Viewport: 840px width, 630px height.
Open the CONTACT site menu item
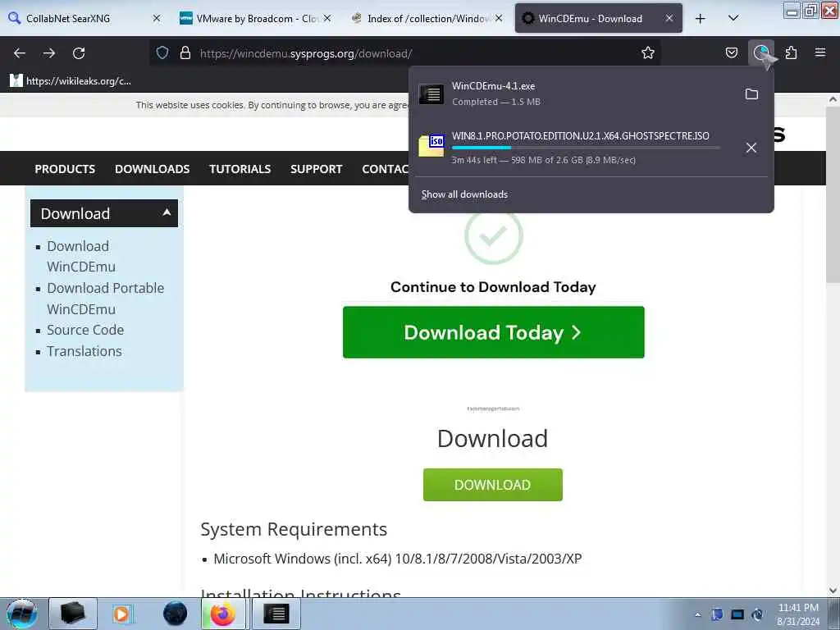(x=386, y=169)
